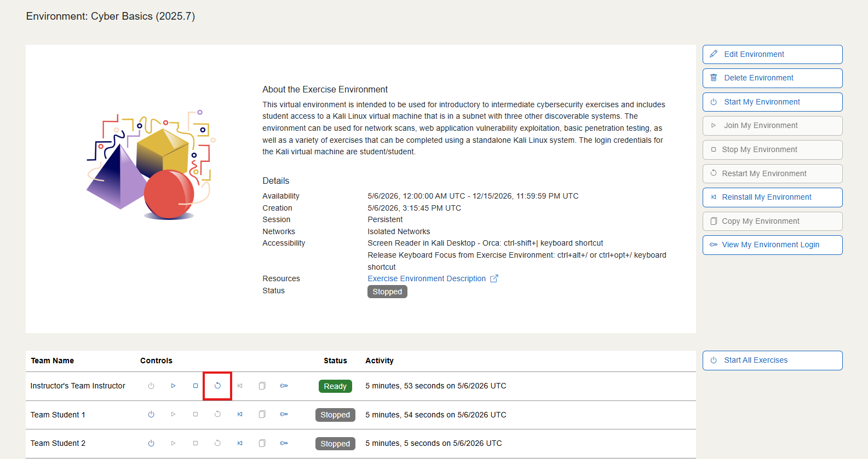Click the Delete Environment button
The height and width of the screenshot is (459, 868).
[772, 78]
